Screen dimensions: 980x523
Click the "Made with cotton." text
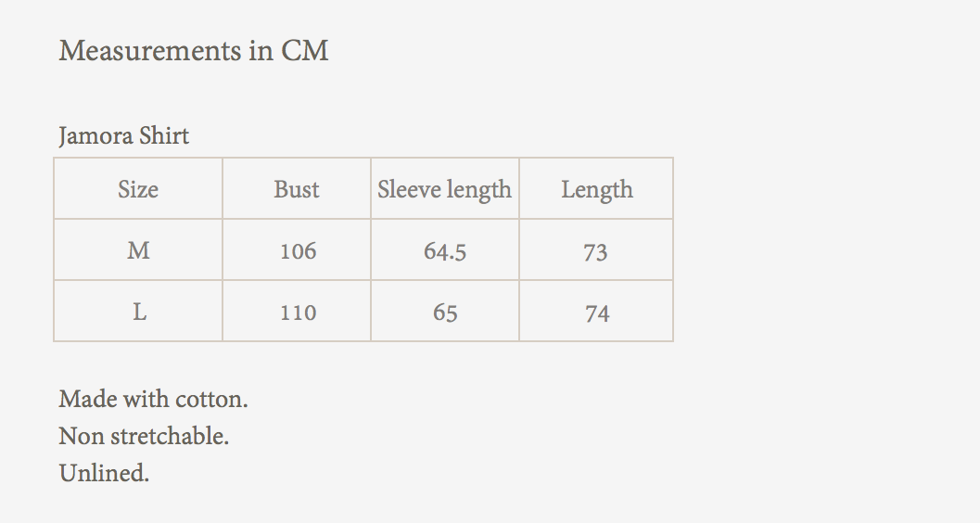(153, 400)
